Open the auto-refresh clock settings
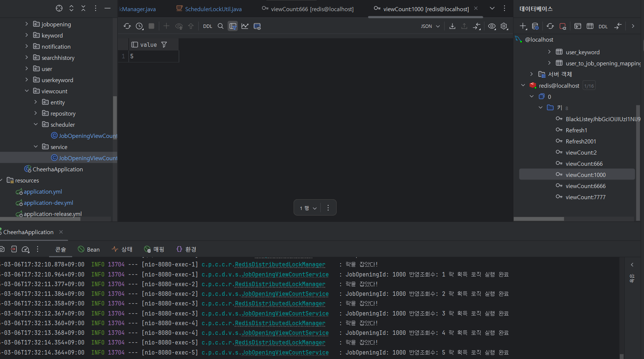The width and height of the screenshot is (644, 359). [x=140, y=26]
